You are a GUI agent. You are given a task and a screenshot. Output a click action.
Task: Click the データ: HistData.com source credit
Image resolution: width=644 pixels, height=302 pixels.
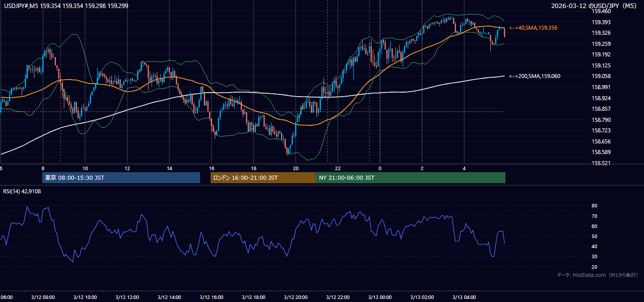[598, 275]
